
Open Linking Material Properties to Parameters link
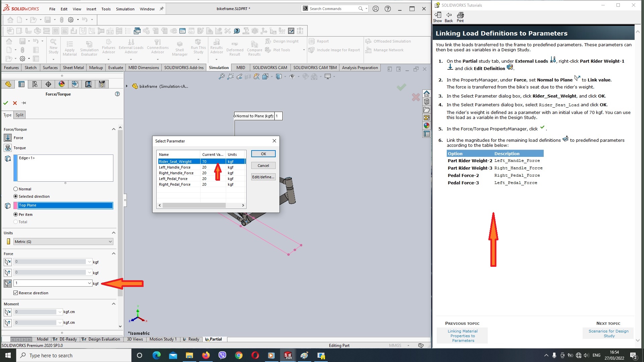[463, 336]
